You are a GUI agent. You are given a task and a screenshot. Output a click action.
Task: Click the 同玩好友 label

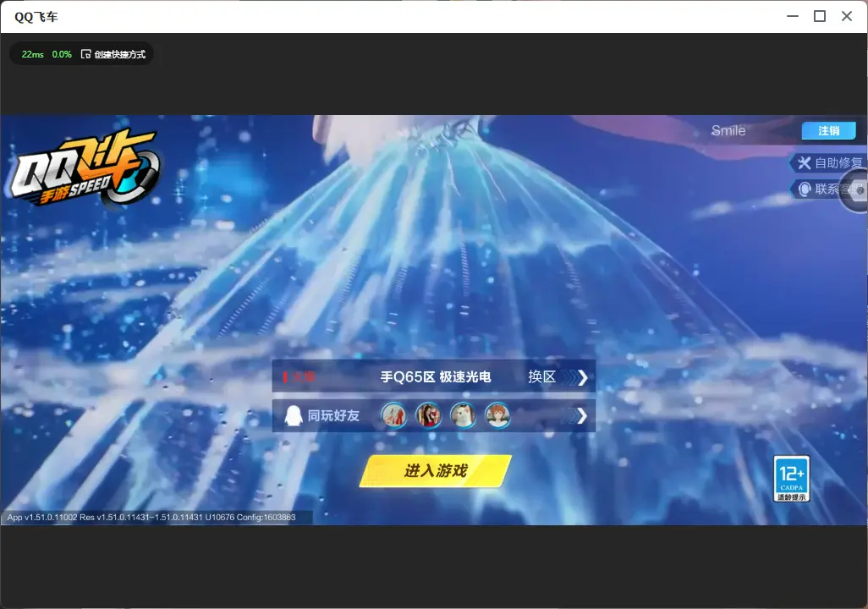(333, 416)
